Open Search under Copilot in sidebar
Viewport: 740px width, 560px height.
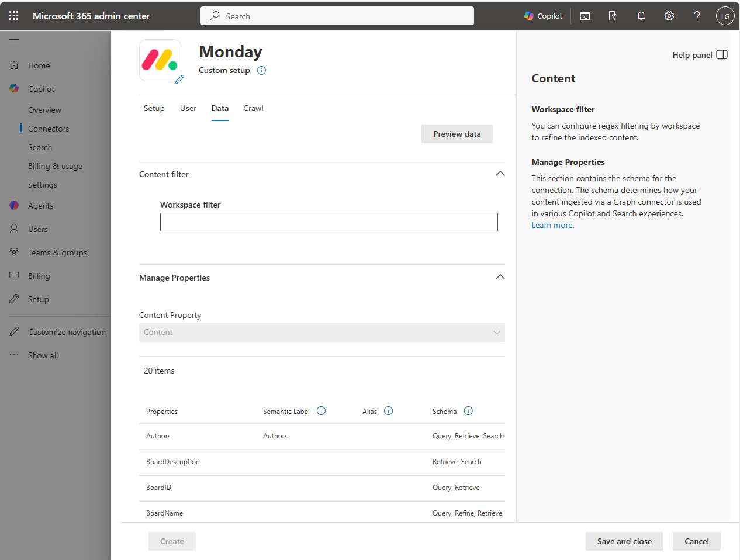(x=40, y=147)
